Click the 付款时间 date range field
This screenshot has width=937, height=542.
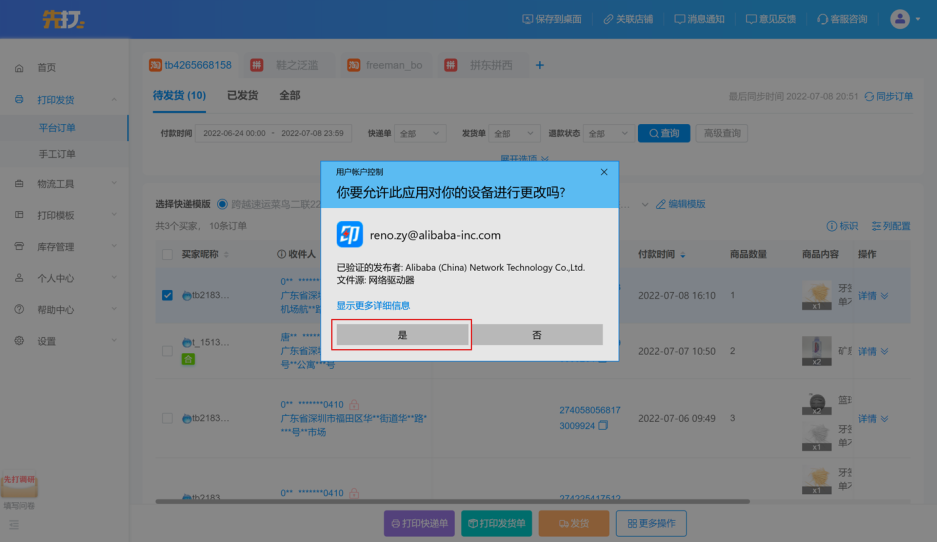click(x=273, y=133)
